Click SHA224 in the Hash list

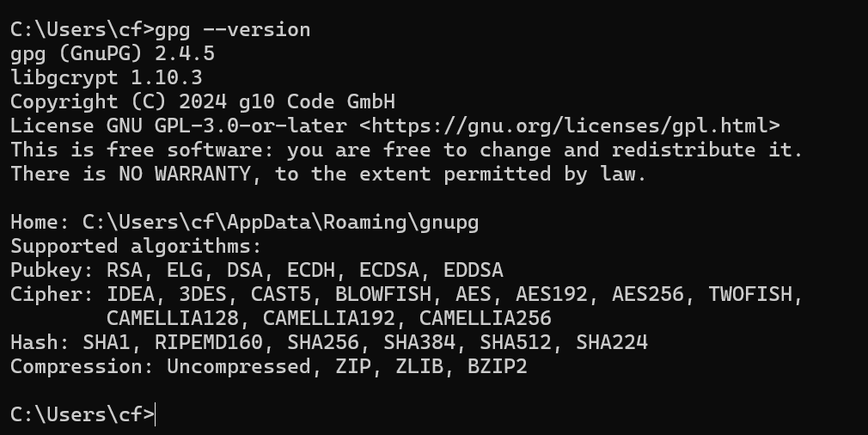[612, 342]
